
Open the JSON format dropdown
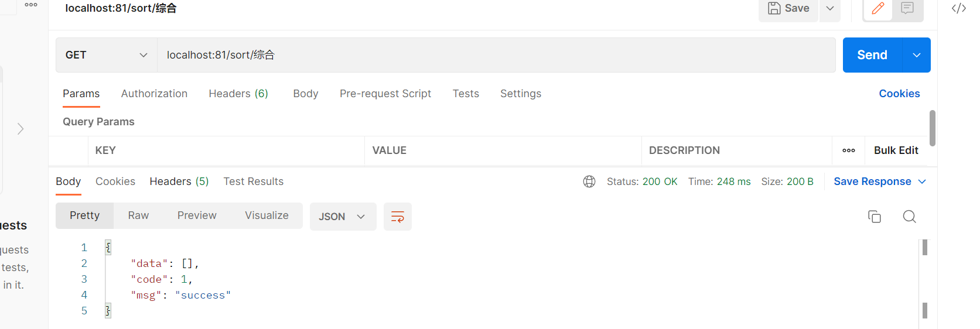pyautogui.click(x=343, y=217)
